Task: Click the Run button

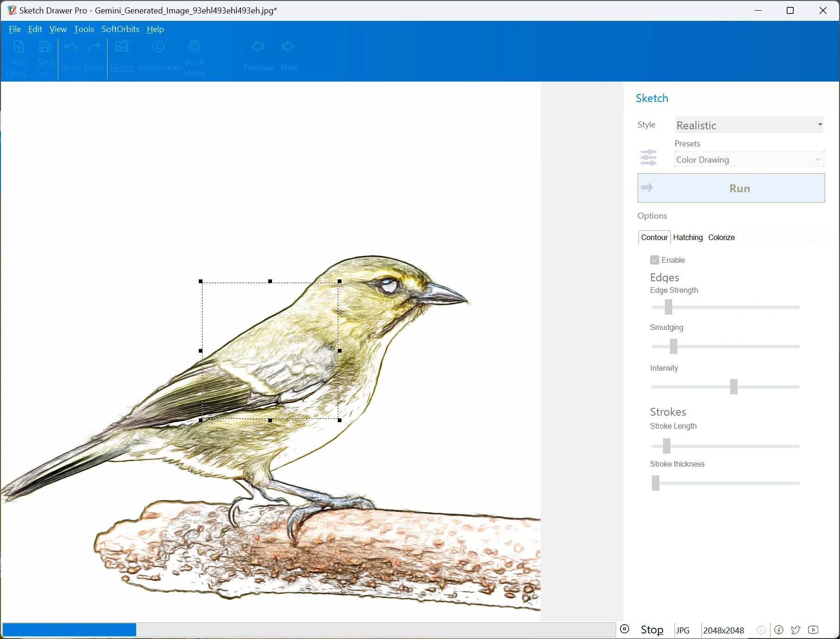Action: pos(731,188)
